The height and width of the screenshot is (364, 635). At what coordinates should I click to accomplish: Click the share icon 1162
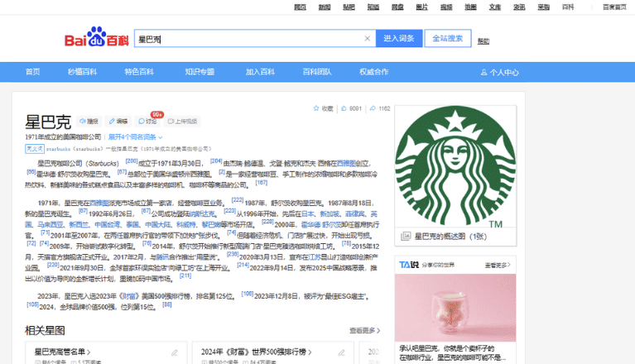373,108
